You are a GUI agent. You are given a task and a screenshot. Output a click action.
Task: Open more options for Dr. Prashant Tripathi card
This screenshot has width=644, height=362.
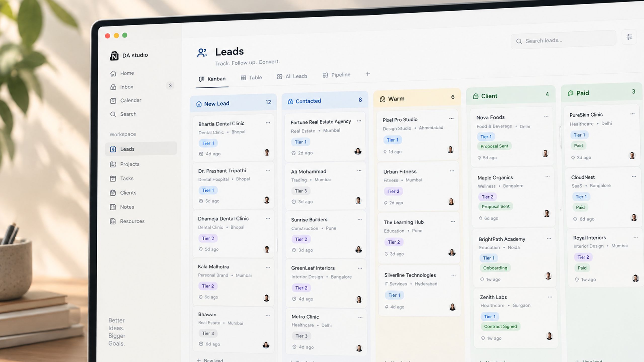268,170
